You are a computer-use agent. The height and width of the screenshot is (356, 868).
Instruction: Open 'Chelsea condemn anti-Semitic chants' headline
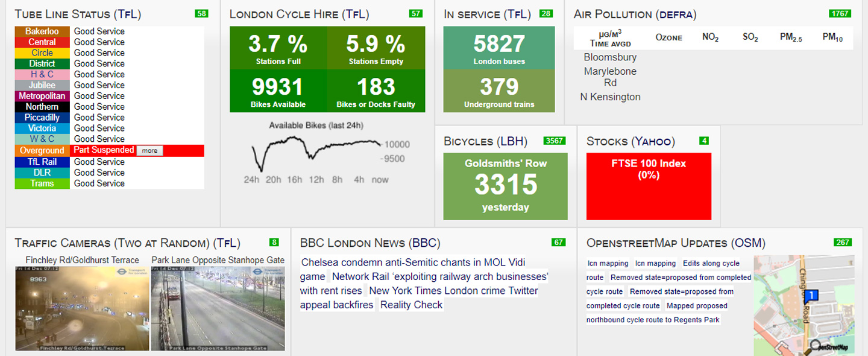coord(414,270)
